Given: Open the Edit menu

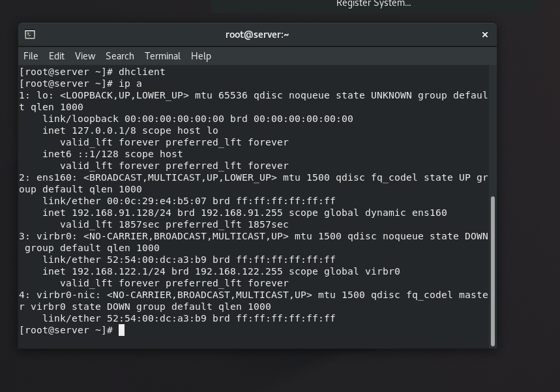Looking at the screenshot, I should point(57,56).
